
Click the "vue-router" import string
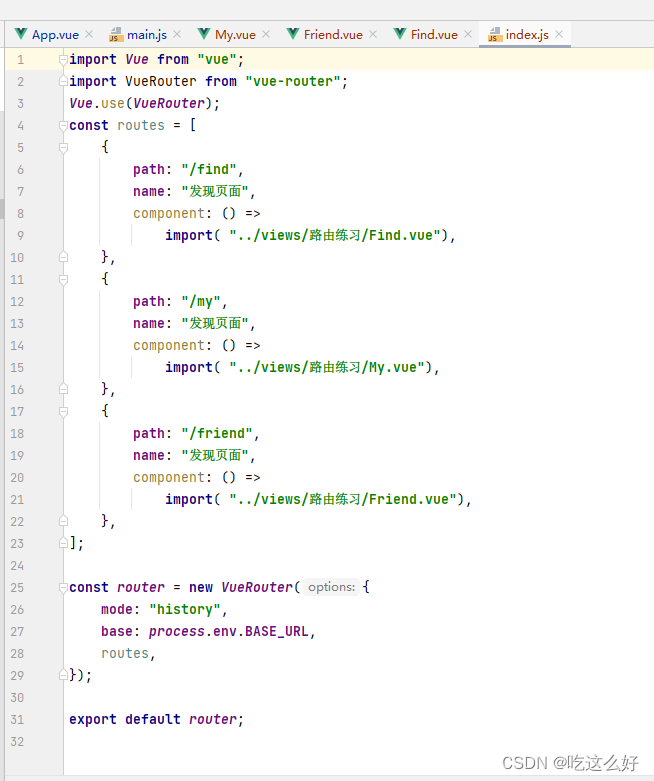pos(293,81)
